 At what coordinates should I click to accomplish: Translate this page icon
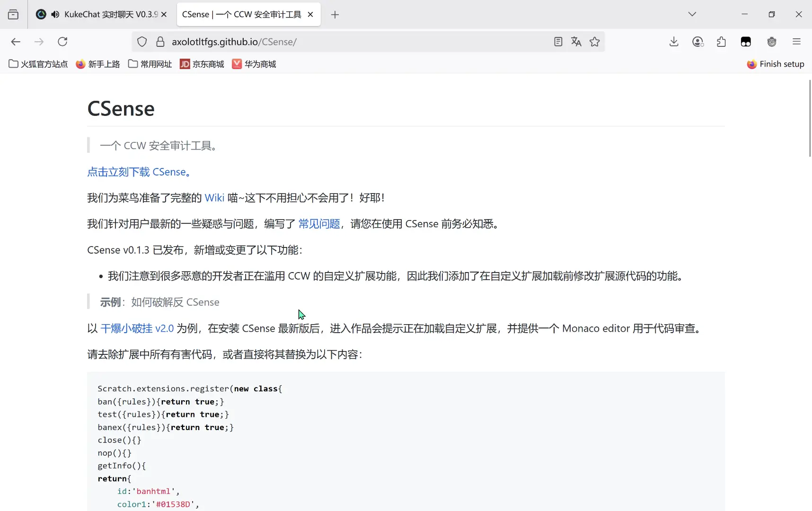[576, 42]
